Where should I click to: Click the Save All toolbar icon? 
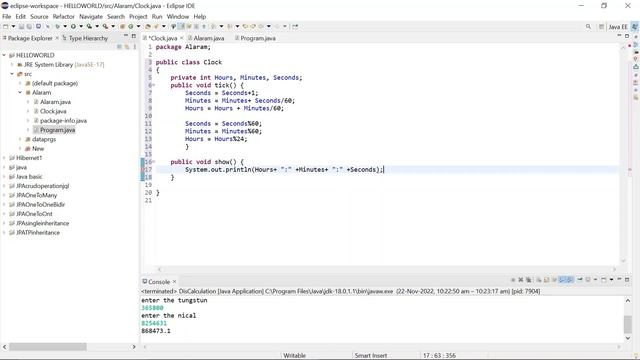point(29,27)
